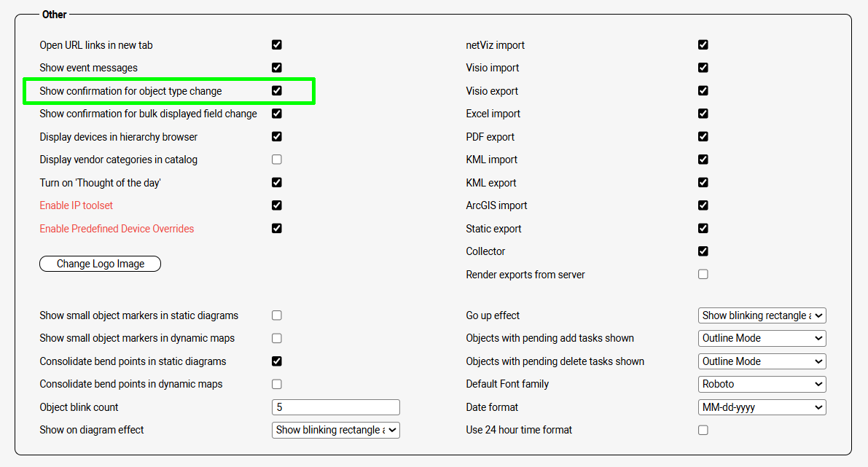Uncheck Consolidate bend points in static diagrams
868x467 pixels.
click(x=277, y=361)
